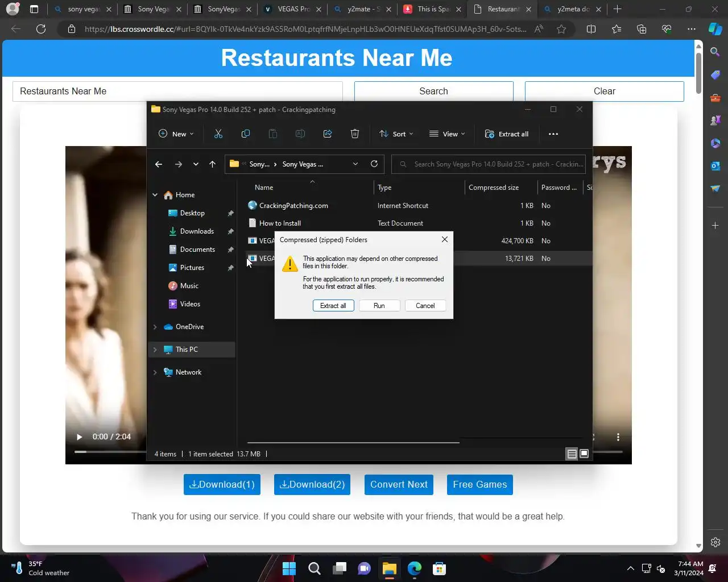Viewport: 728px width, 582px height.
Task: Click Extract all in the zipped folders dialog
Action: (333, 306)
